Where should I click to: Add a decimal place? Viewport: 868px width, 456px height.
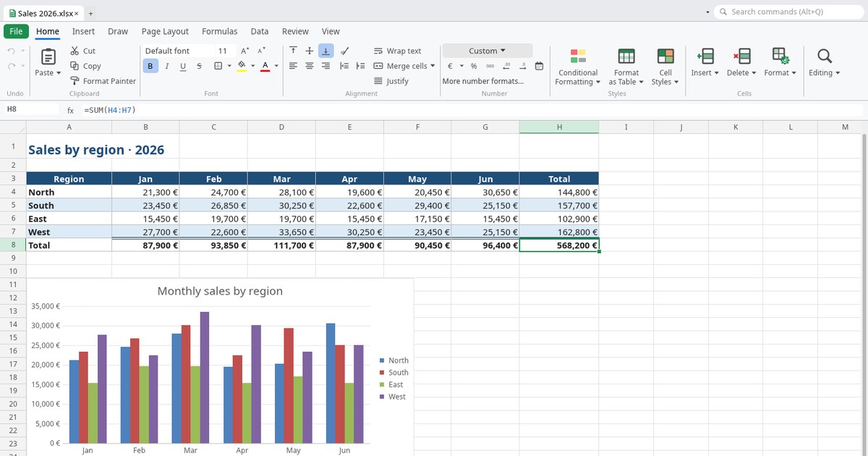(x=506, y=66)
